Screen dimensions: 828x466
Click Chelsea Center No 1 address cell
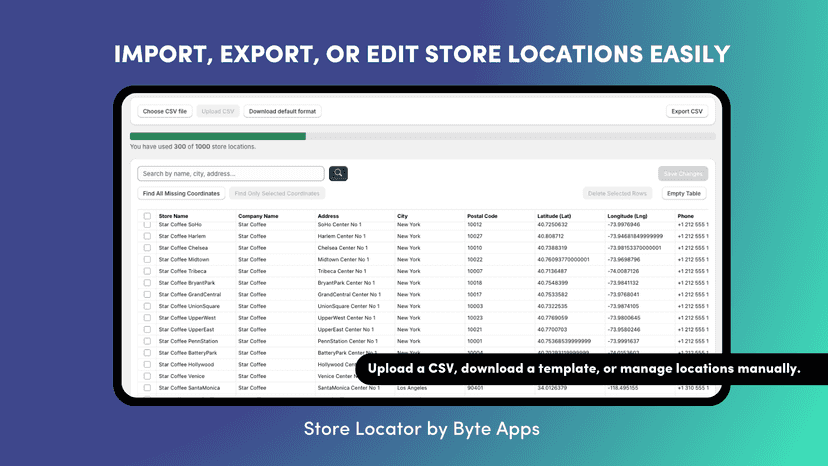tap(343, 248)
